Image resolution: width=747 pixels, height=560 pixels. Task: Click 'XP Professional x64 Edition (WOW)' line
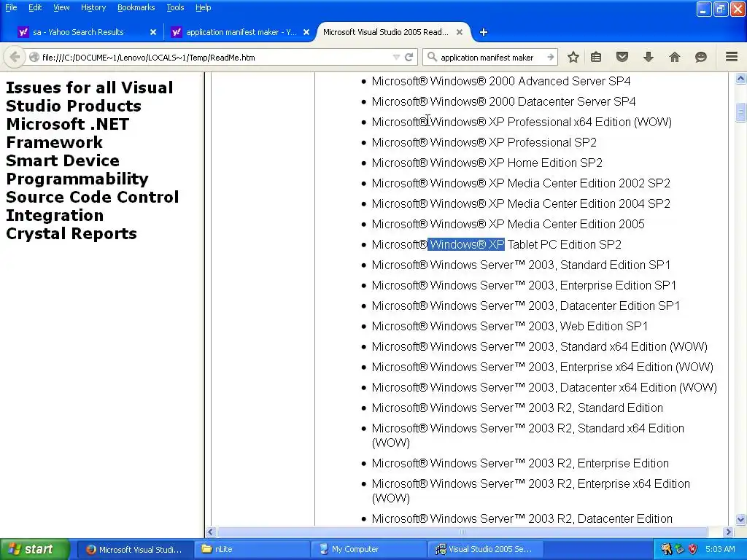pos(522,122)
